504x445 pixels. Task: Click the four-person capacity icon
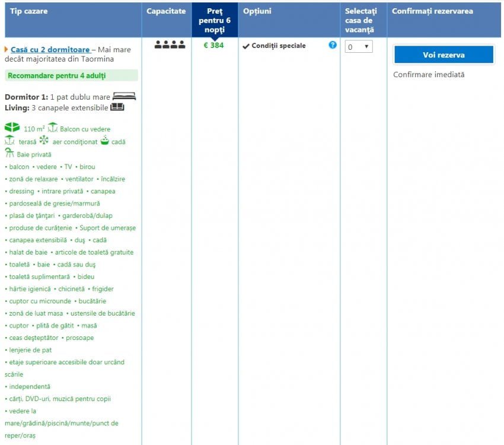pos(170,45)
